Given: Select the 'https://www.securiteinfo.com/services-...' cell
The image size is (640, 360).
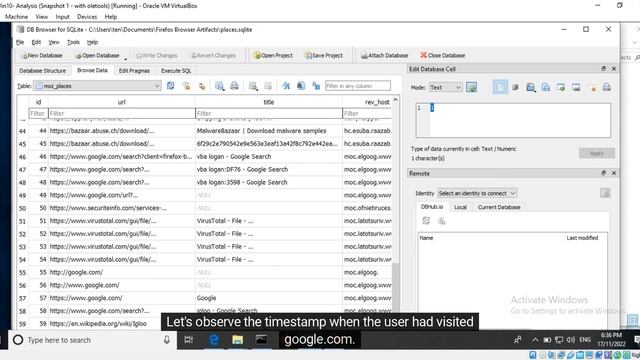Looking at the screenshot, I should pyautogui.click(x=122, y=208).
